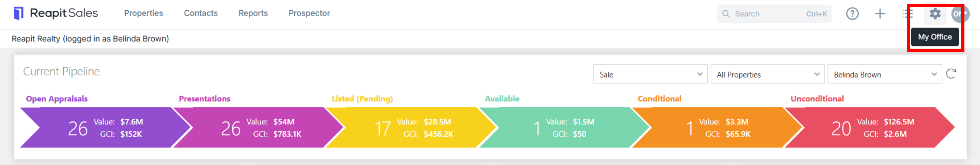Open the Properties menu
Image resolution: width=980 pixels, height=165 pixels.
click(144, 13)
